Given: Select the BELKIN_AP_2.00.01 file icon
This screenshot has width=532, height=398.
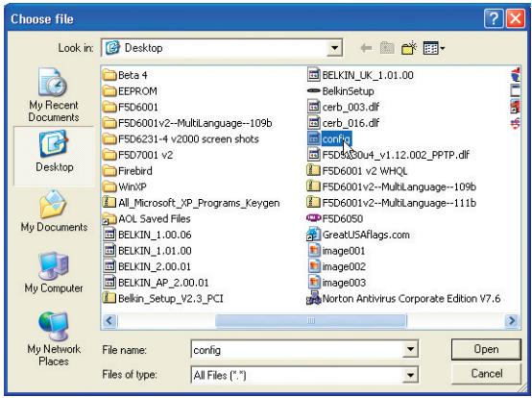Looking at the screenshot, I should click(109, 283).
